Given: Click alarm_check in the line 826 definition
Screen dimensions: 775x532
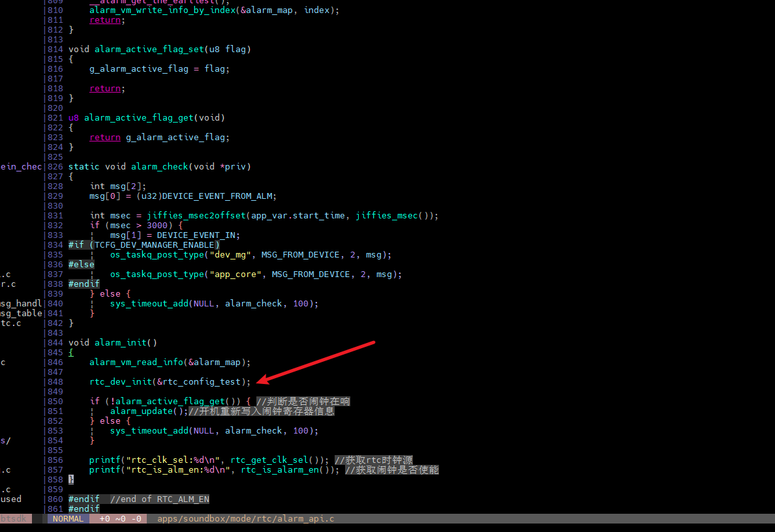Looking at the screenshot, I should point(160,167).
